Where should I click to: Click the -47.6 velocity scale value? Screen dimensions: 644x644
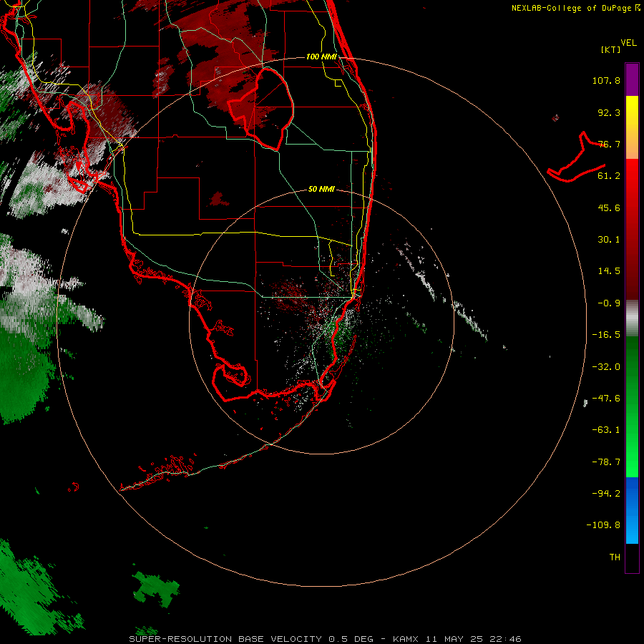pos(606,399)
